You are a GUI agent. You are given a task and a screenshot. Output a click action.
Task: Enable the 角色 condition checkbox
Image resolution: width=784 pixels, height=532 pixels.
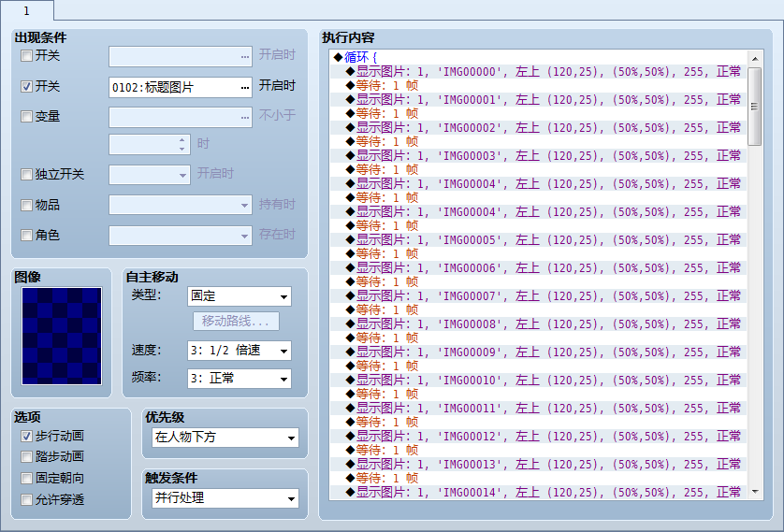[26, 235]
